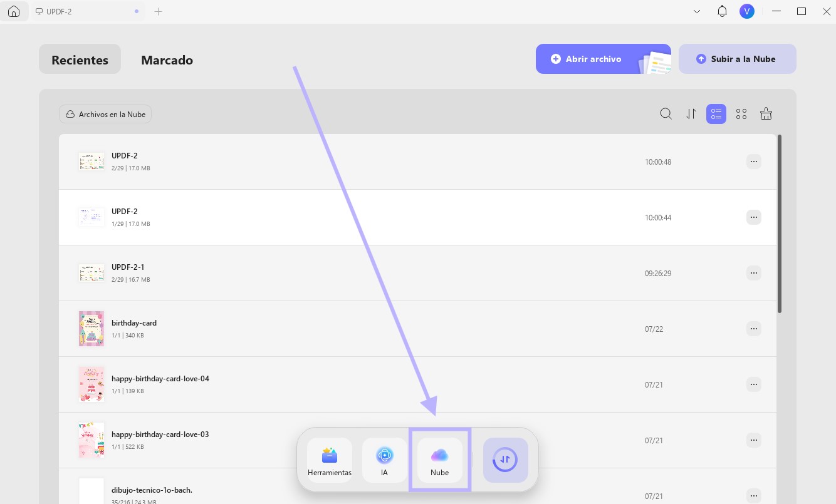Open the Archivos en la Nube filter
Viewport: 836px width, 504px height.
105,114
